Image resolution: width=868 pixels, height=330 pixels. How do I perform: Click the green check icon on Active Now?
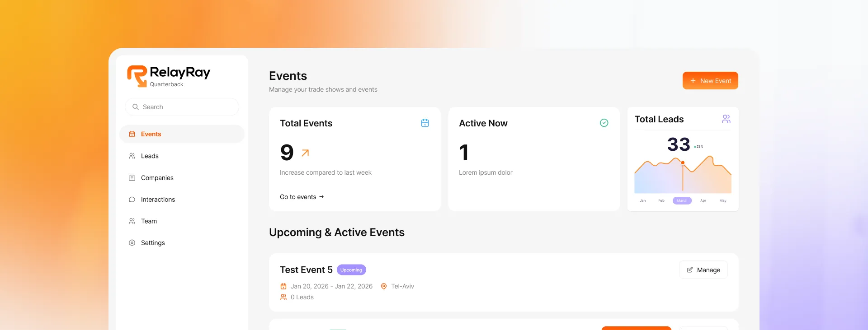tap(604, 123)
